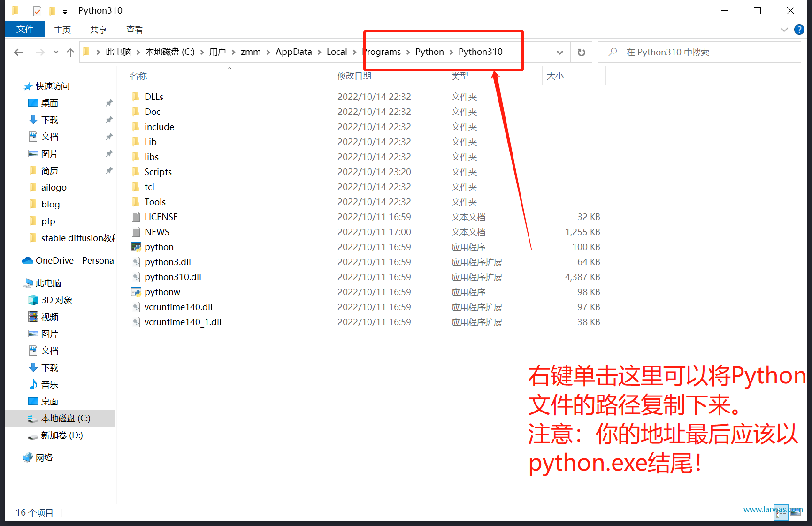This screenshot has width=812, height=526.
Task: Select the vcruntime140.dll file
Action: tap(178, 307)
